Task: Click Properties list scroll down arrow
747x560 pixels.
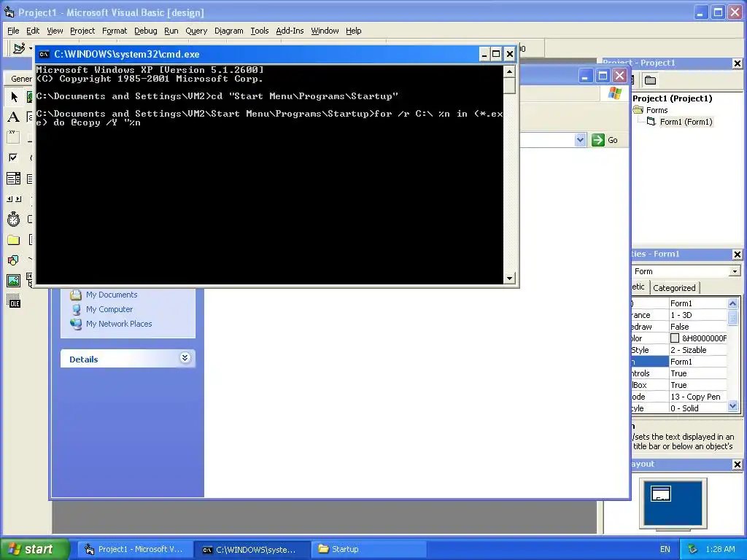Action: [x=732, y=406]
